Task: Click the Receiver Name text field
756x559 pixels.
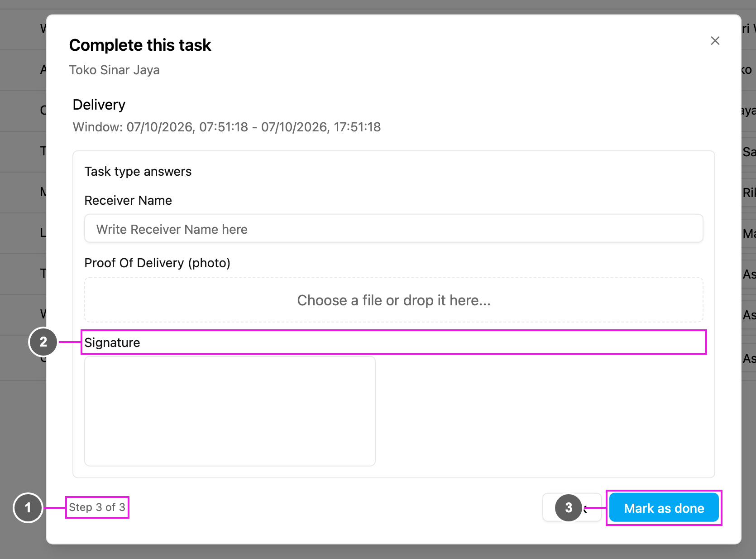Action: click(x=393, y=229)
